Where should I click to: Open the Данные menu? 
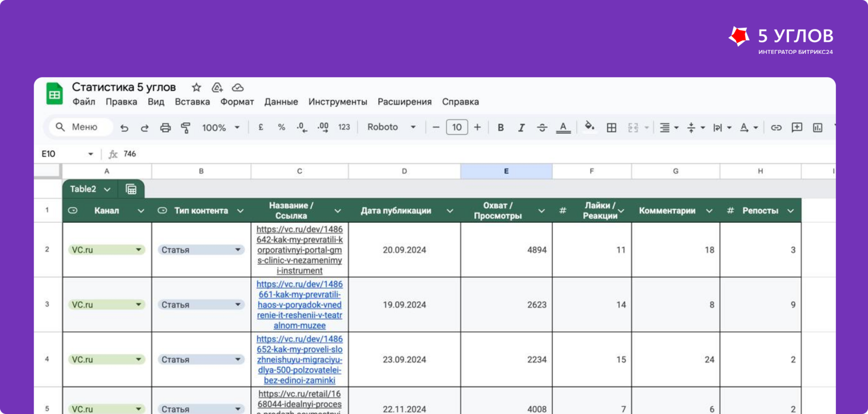281,102
